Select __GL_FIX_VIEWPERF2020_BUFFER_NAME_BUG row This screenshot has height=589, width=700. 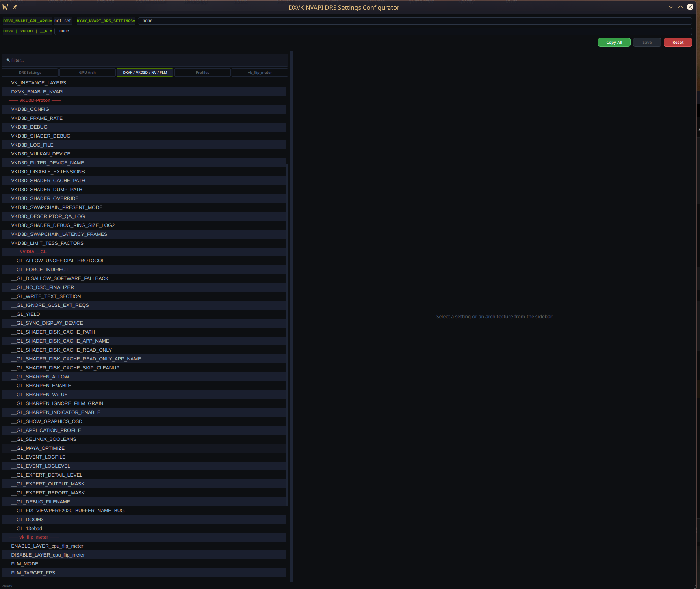(x=144, y=511)
